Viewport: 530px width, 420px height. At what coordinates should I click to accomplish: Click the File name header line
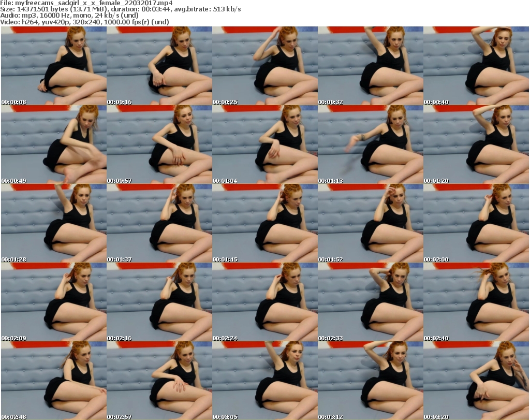point(86,3)
